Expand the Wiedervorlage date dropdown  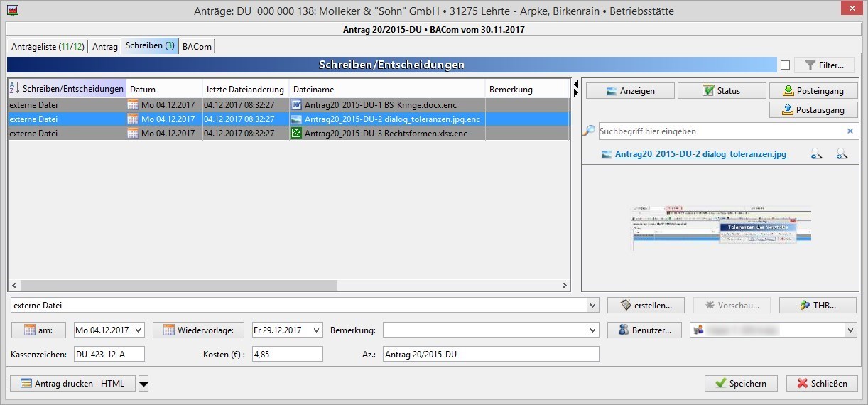pos(316,330)
